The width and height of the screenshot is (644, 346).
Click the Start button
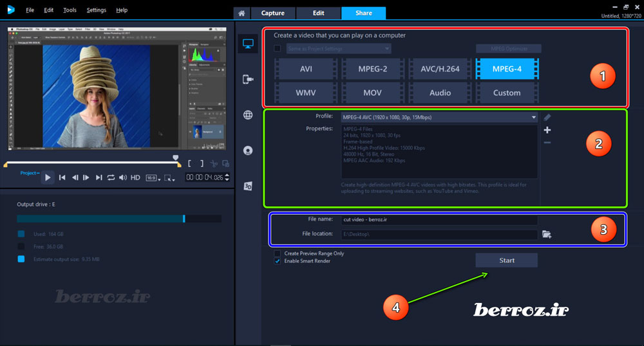coord(506,260)
